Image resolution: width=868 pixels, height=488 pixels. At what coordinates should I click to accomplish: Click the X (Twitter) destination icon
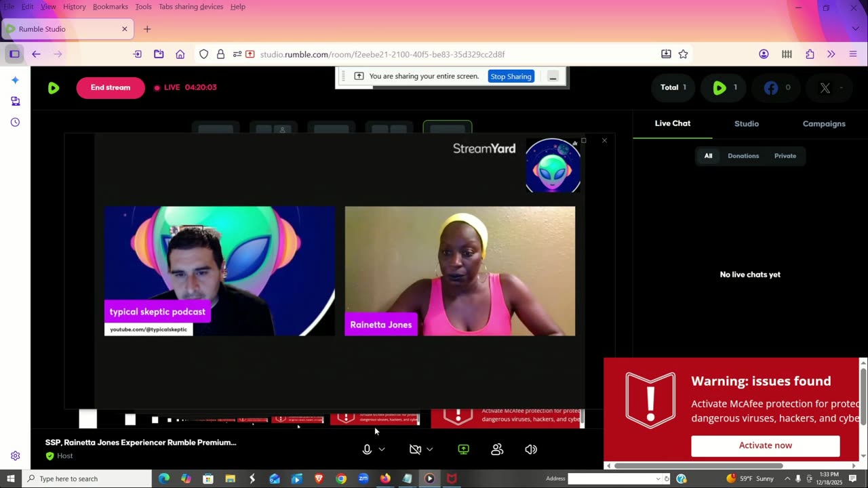pyautogui.click(x=825, y=87)
